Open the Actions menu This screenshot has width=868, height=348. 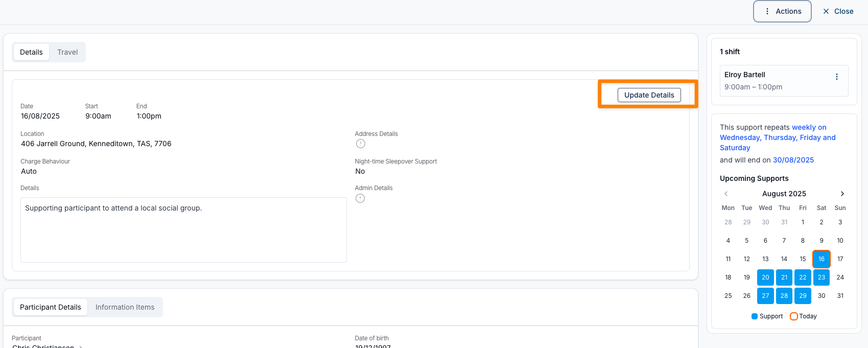click(x=782, y=11)
